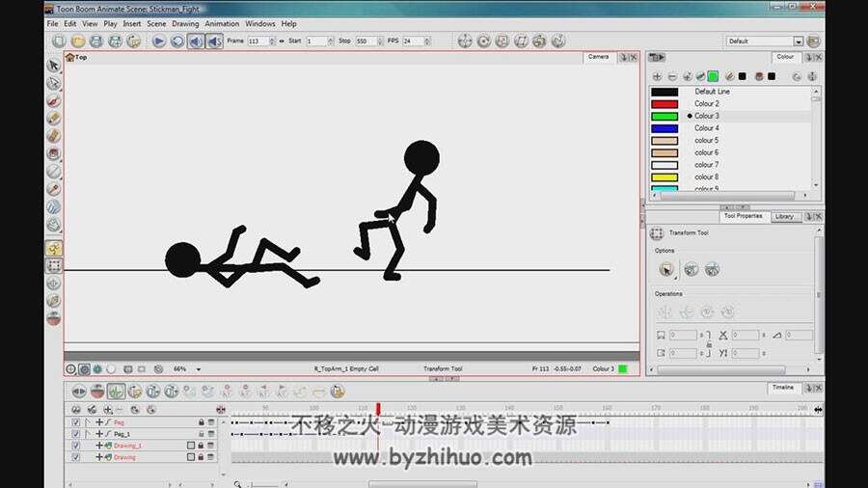
Task: Open the Default workspace dropdown
Action: [x=798, y=41]
